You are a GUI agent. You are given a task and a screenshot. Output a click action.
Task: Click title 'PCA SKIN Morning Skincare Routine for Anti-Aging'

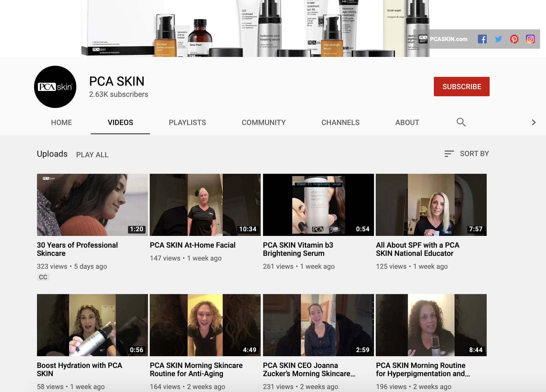(196, 369)
